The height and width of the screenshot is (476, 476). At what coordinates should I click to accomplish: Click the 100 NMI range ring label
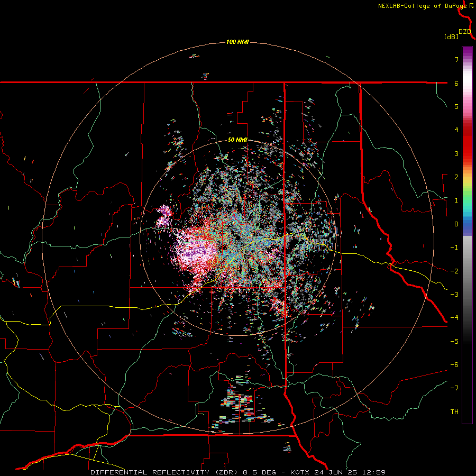tap(237, 42)
